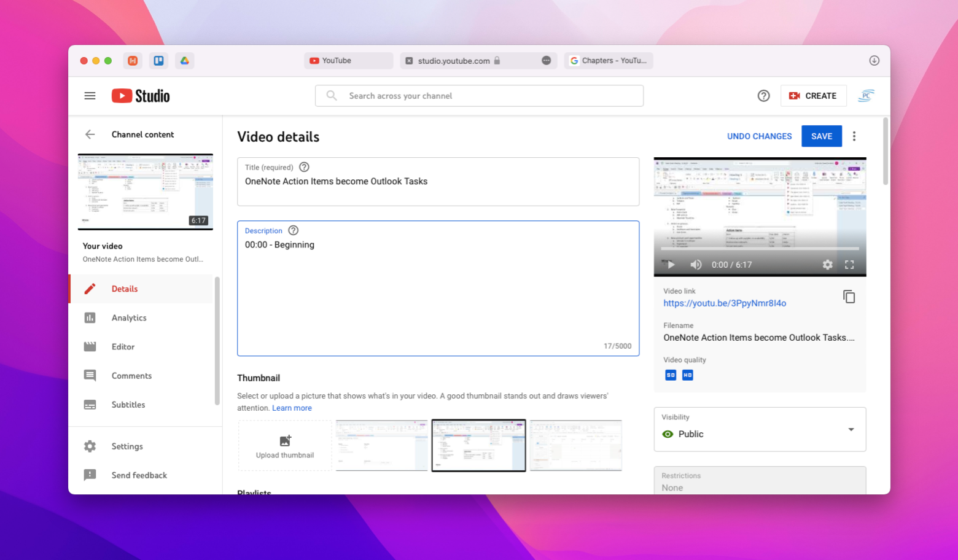The image size is (958, 560).
Task: Click into the Title field
Action: (438, 182)
